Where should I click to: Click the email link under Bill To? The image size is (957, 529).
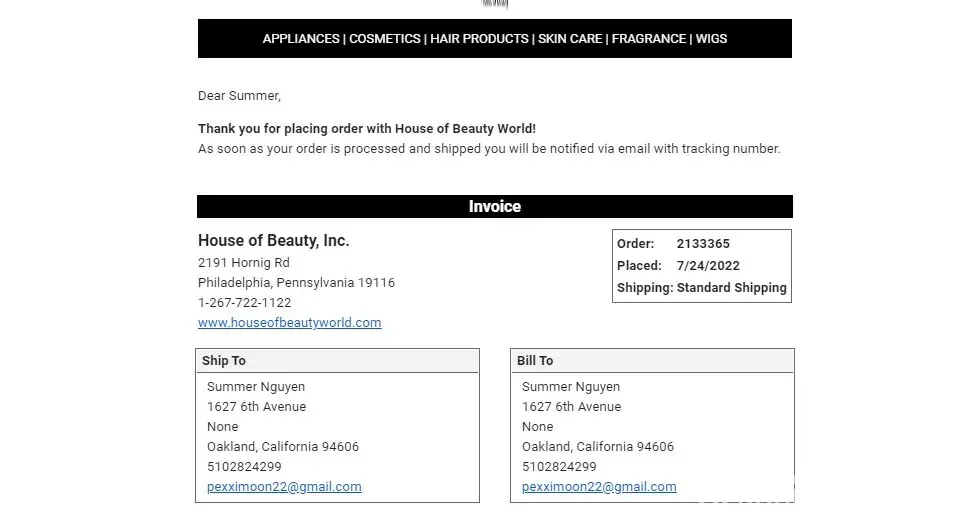click(599, 487)
